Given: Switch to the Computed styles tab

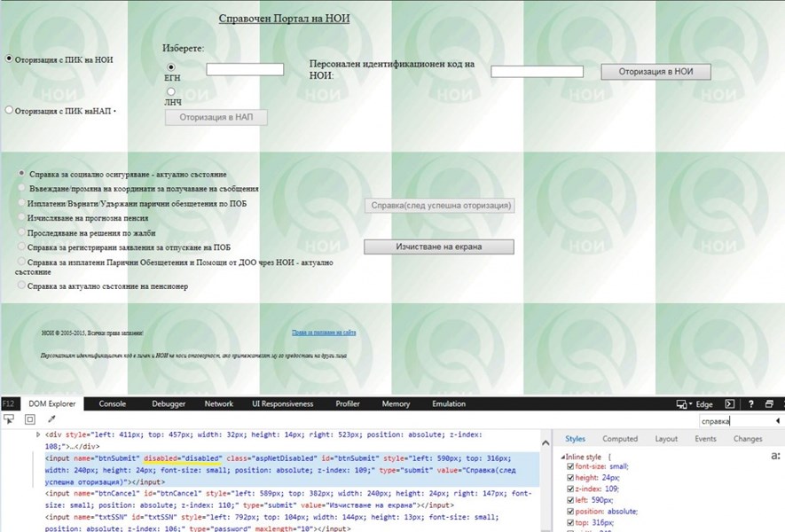Looking at the screenshot, I should coord(620,439).
